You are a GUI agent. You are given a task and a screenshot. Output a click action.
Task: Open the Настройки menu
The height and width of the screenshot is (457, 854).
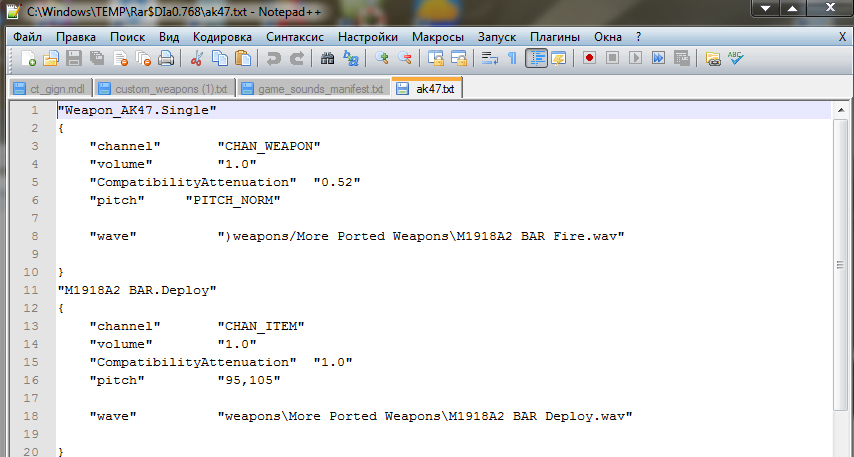368,37
